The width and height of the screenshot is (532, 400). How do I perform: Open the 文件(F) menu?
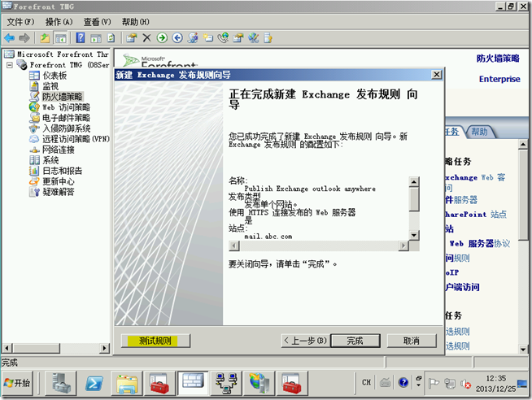[x=20, y=22]
